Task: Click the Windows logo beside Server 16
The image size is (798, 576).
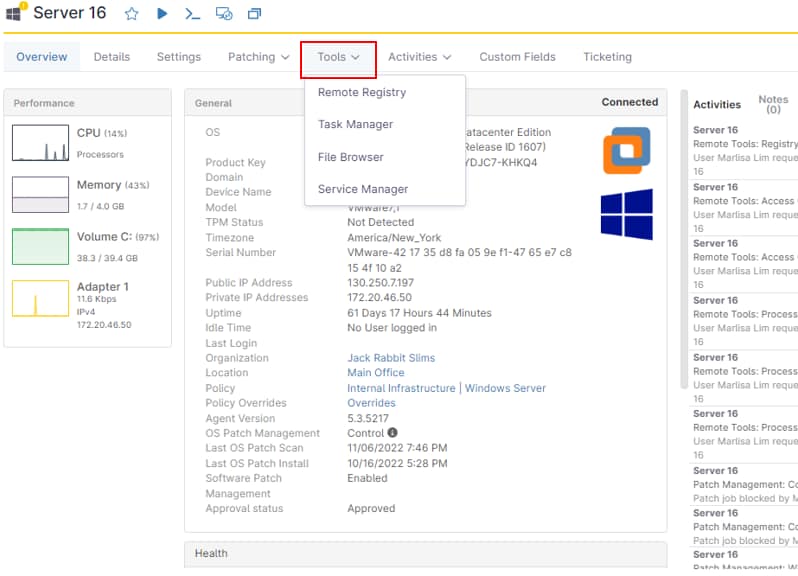Action: pos(14,14)
